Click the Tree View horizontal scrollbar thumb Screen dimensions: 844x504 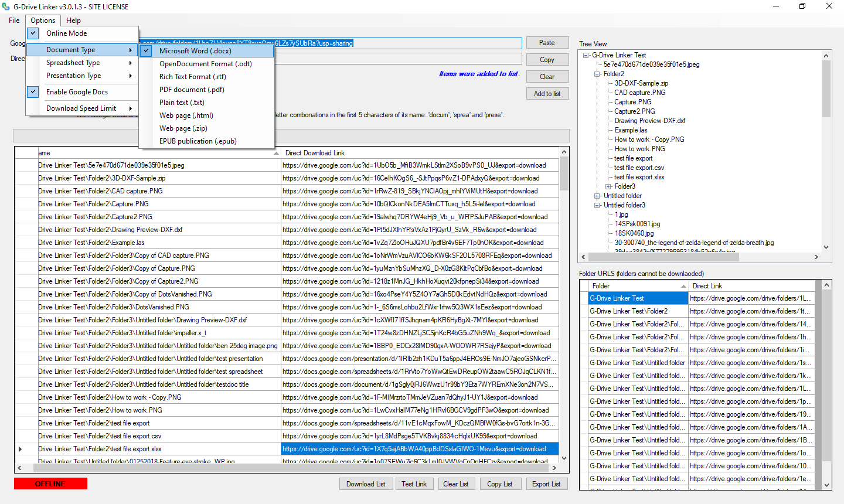pos(663,257)
